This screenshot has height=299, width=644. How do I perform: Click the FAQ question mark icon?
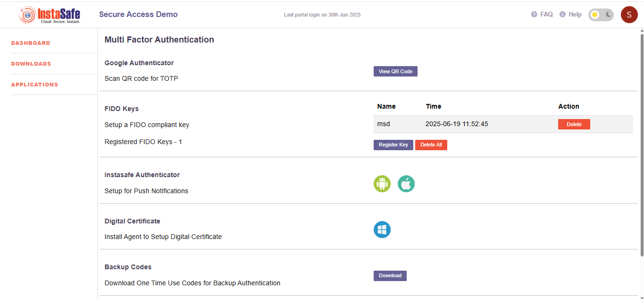(534, 15)
